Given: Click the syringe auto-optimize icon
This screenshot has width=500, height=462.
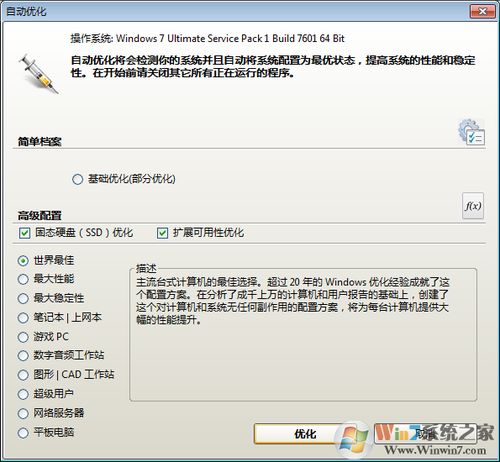Looking at the screenshot, I should coord(39,74).
